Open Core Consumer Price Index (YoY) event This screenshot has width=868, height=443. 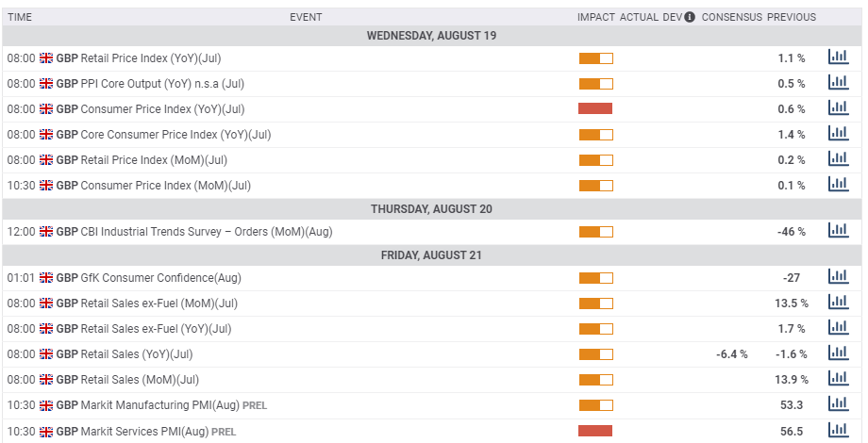(175, 135)
